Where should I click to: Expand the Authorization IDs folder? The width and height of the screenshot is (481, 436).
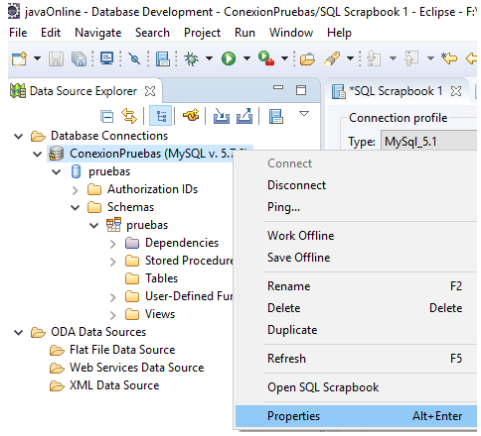point(75,190)
